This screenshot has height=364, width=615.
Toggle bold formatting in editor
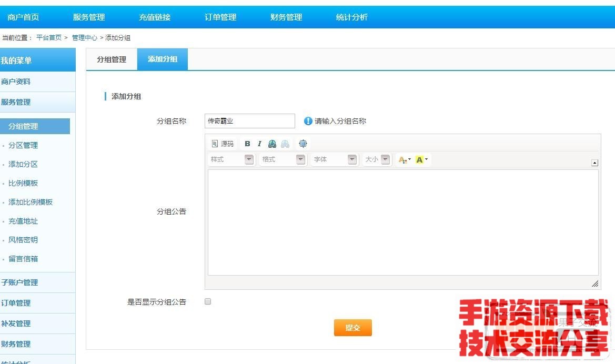(x=247, y=144)
